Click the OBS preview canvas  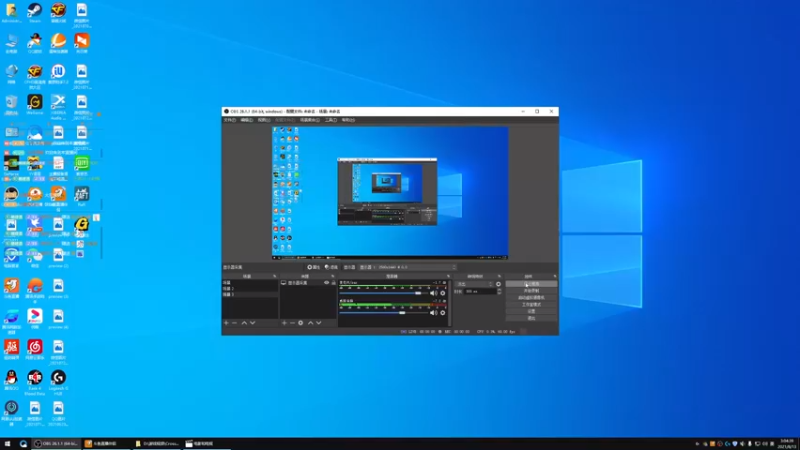click(x=390, y=193)
